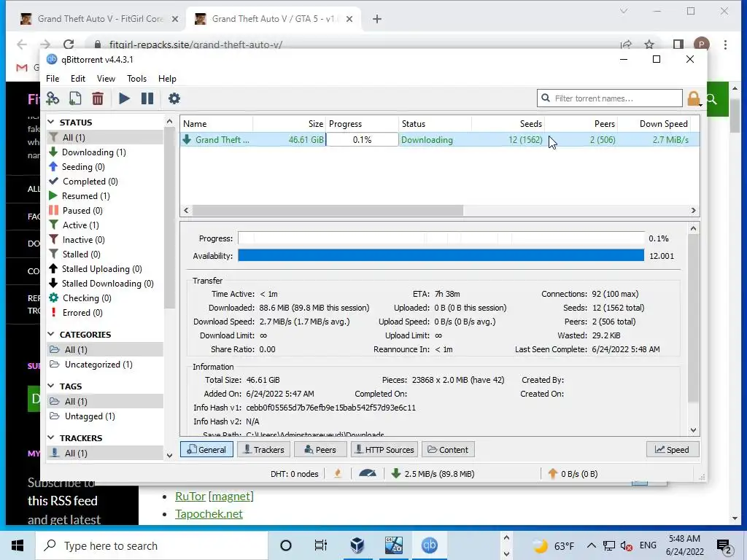747x560 pixels.
Task: Collapse the TAGS section
Action: pos(51,386)
